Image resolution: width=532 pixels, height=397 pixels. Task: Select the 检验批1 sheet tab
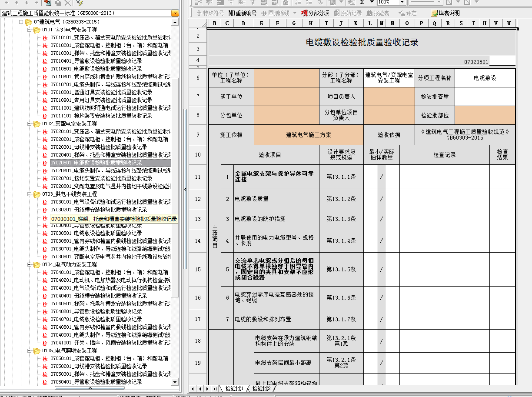click(x=234, y=388)
